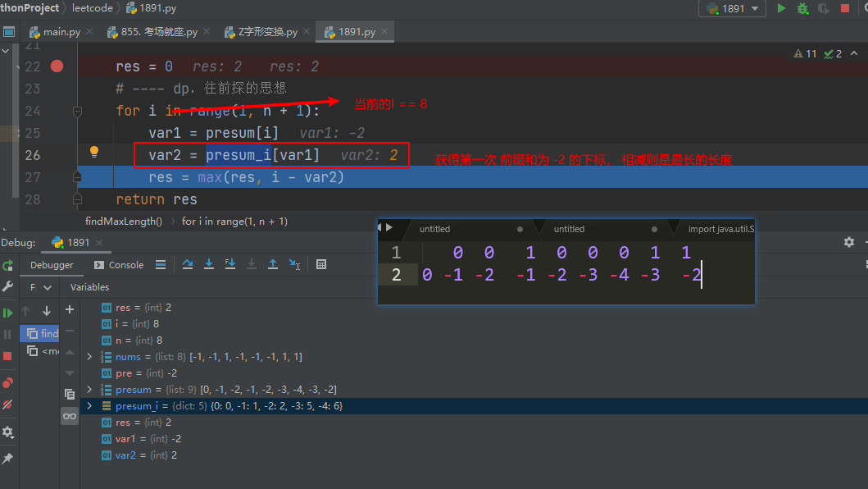Open the Evaluate Expression calculator icon
This screenshot has height=489, width=868.
320,264
